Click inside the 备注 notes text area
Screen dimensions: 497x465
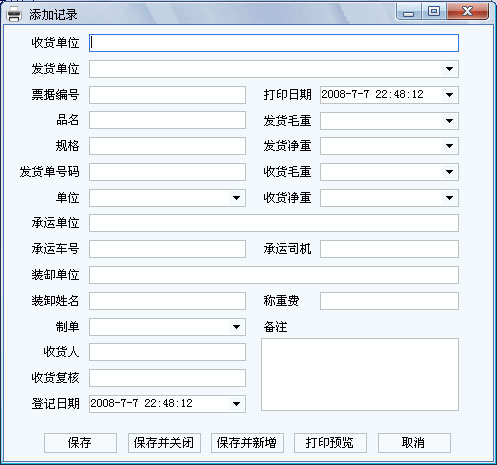[360, 375]
